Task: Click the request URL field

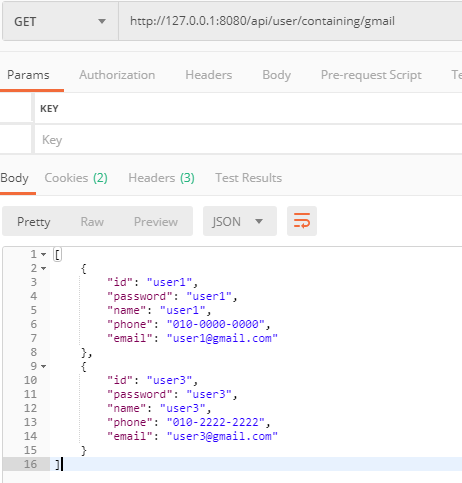Action: pos(290,22)
